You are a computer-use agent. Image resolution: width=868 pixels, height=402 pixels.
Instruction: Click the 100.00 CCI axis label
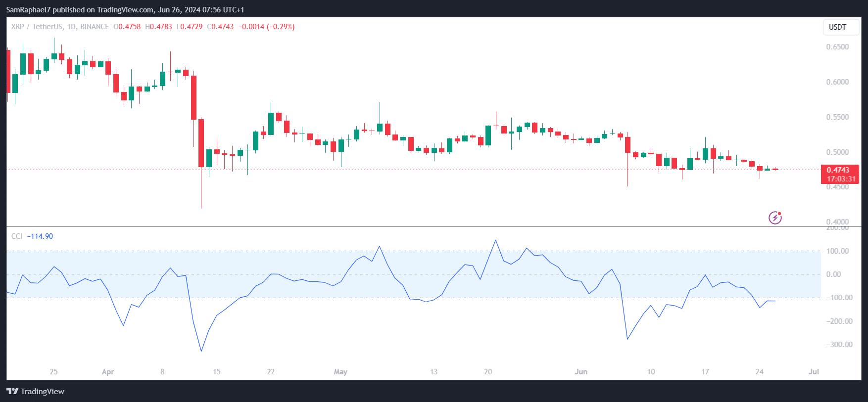837,251
